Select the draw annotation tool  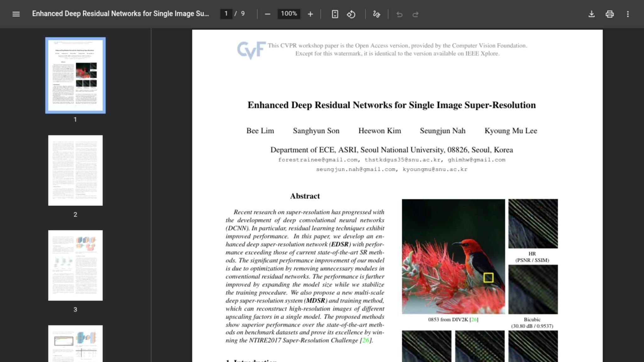click(x=376, y=14)
